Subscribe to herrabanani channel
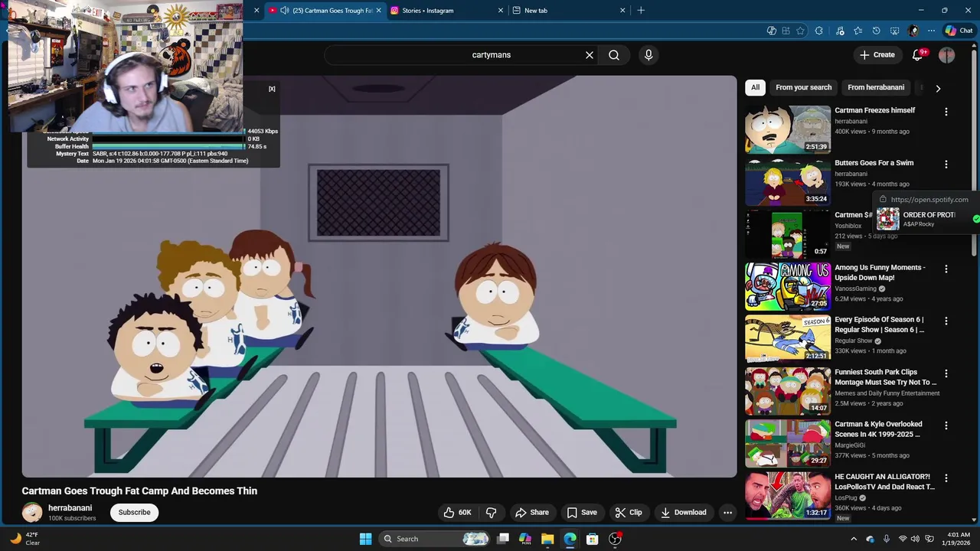980x551 pixels. tap(134, 513)
